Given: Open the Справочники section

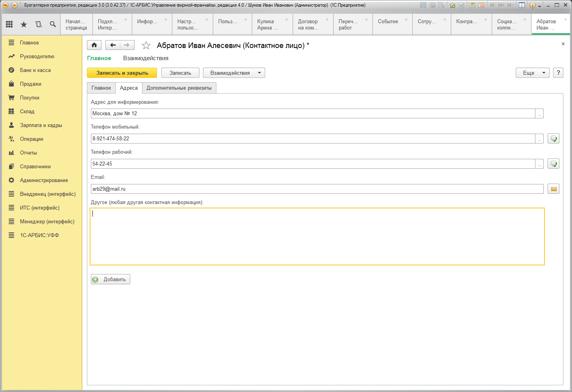Looking at the screenshot, I should point(42,166).
